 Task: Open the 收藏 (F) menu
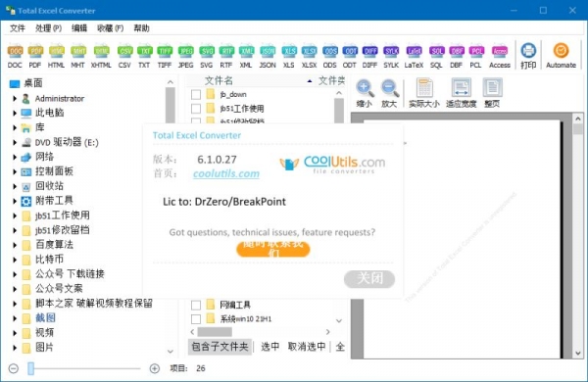pos(110,28)
